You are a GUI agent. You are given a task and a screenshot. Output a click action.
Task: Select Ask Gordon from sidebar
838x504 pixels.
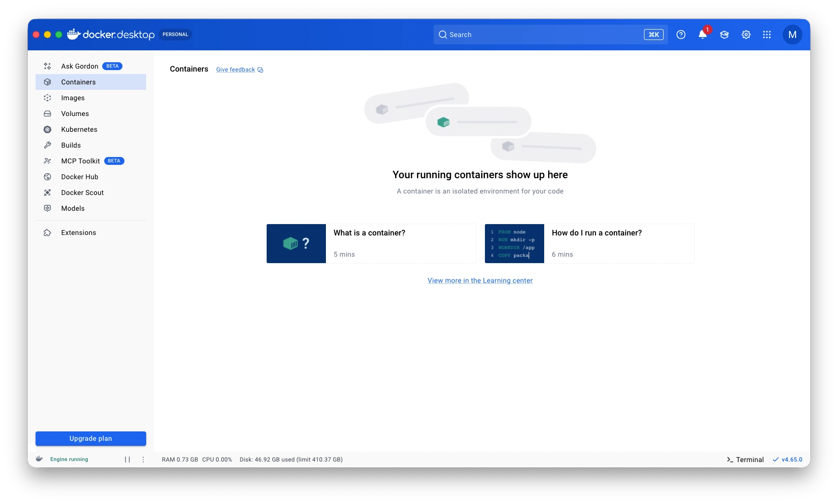pyautogui.click(x=80, y=66)
